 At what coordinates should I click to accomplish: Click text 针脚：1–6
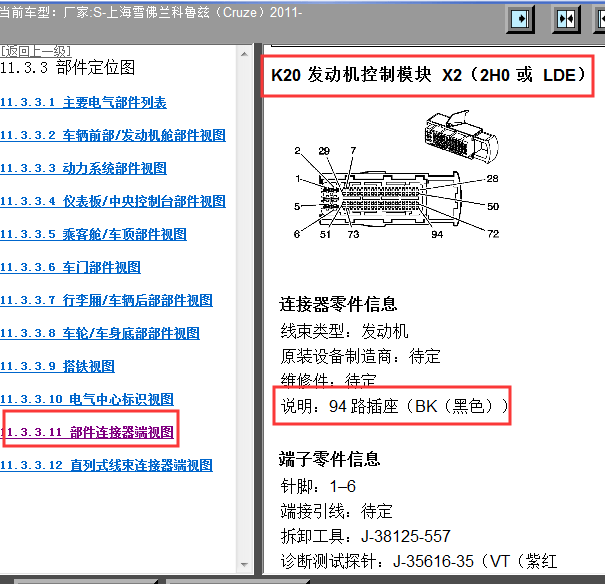point(318,486)
